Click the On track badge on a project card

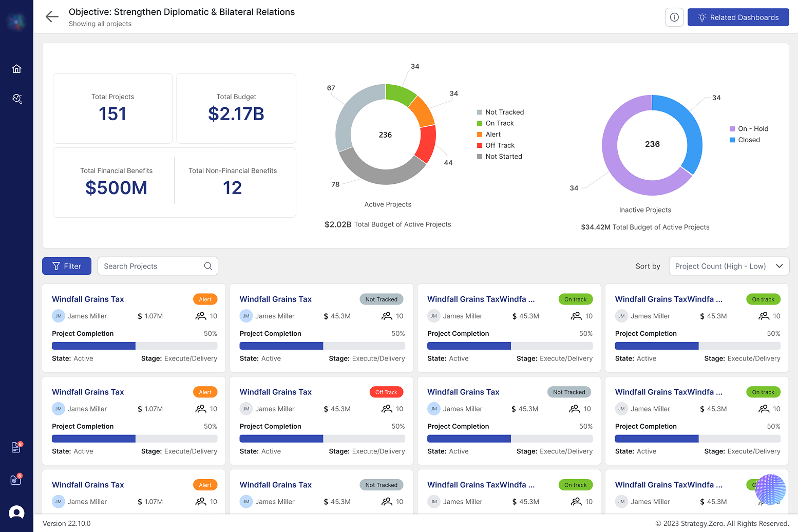[x=575, y=299]
